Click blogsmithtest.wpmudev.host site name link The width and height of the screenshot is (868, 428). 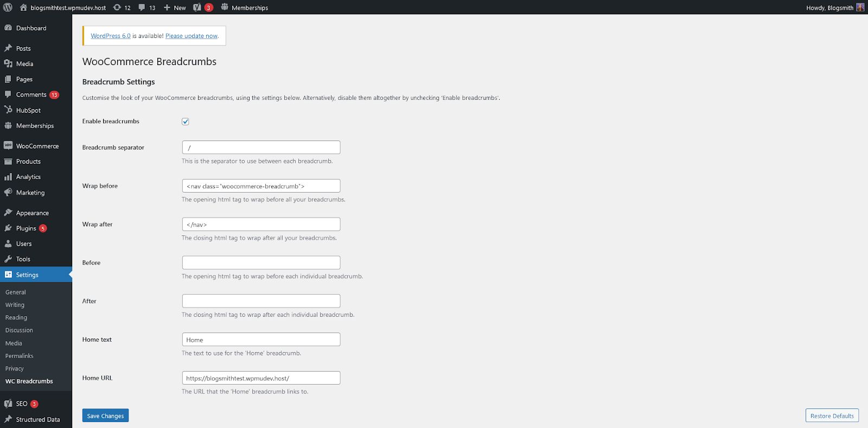[68, 8]
